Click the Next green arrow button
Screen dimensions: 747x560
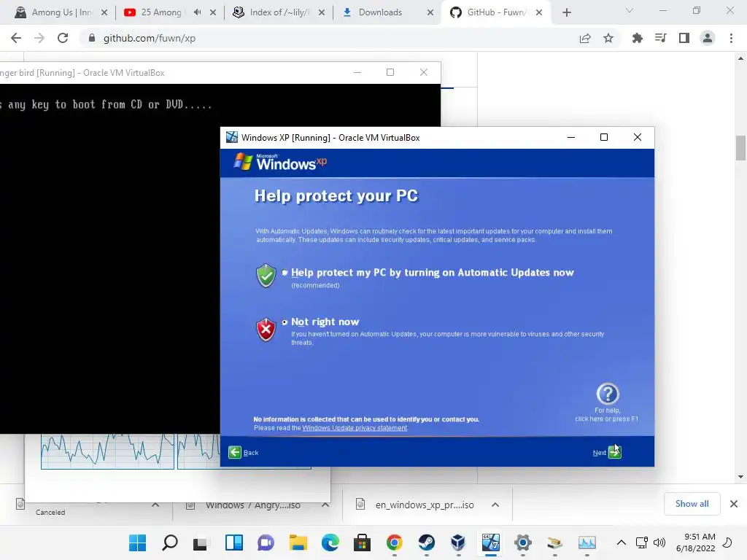click(x=614, y=452)
